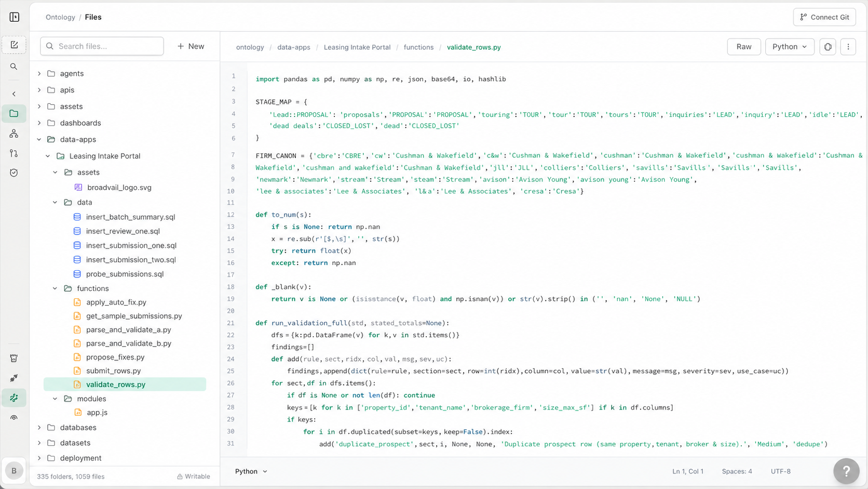Image resolution: width=868 pixels, height=489 pixels.
Task: Click Spaces: 4 in status bar
Action: tap(737, 471)
